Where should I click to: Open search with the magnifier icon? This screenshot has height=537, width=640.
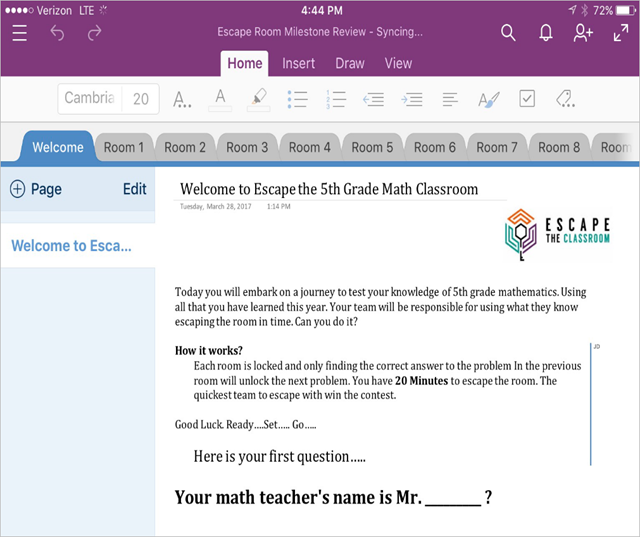(x=508, y=33)
